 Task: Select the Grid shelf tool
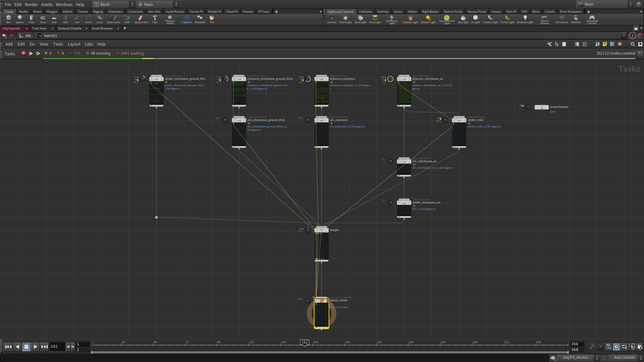pyautogui.click(x=54, y=19)
